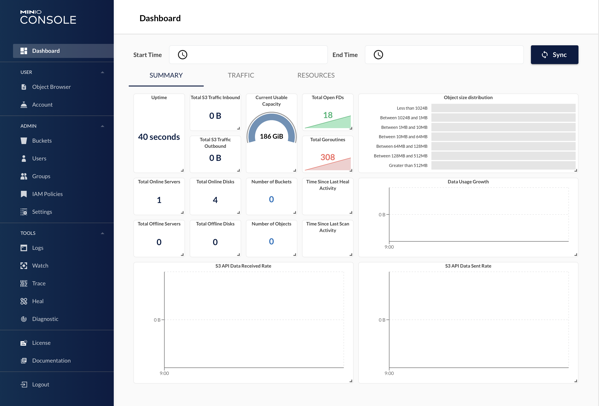Click the End Time clock icon

coord(378,55)
